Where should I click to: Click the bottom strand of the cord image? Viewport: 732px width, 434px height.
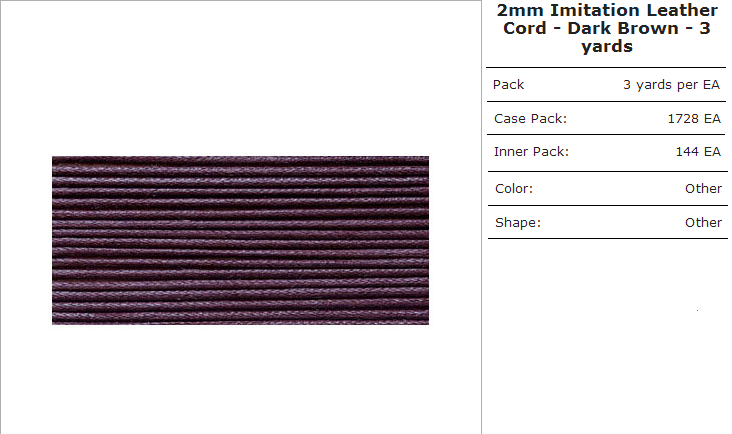click(240, 319)
